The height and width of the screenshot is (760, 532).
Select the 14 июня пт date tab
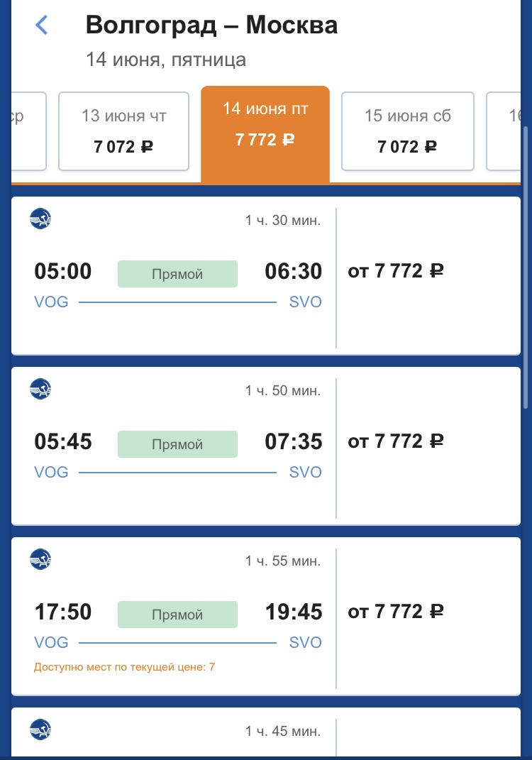tap(265, 131)
